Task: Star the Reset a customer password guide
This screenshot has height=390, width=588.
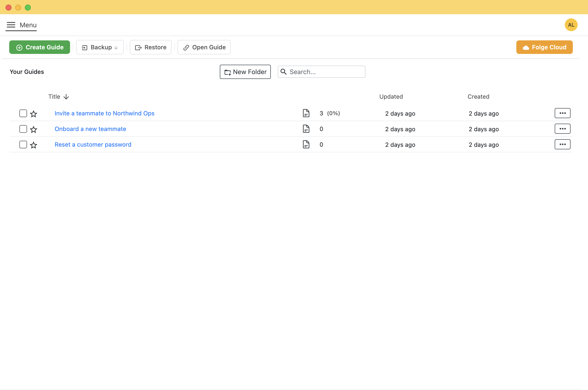Action: (x=34, y=145)
